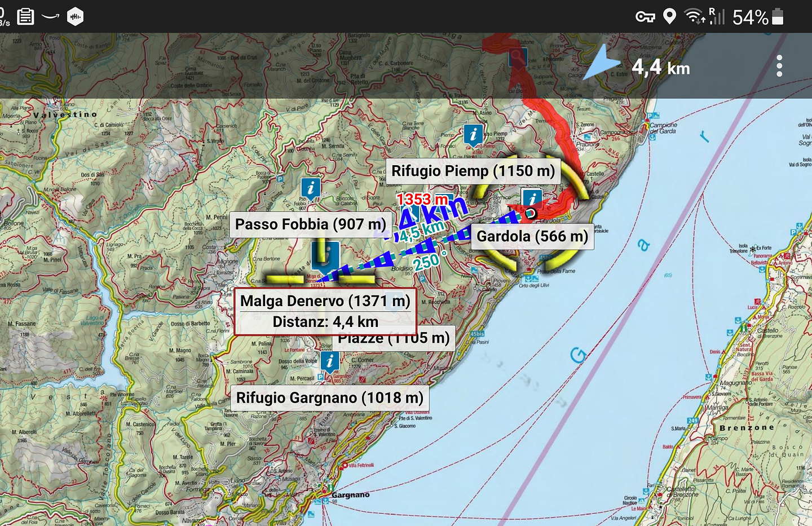Tap the Amazon smile notification icon
Screen dimensions: 812x526
(50, 16)
